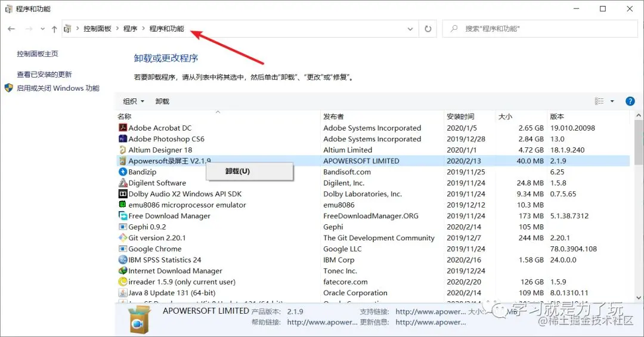Click the Gephi 0.9.2 program icon
The image size is (644, 337).
pyautogui.click(x=122, y=227)
